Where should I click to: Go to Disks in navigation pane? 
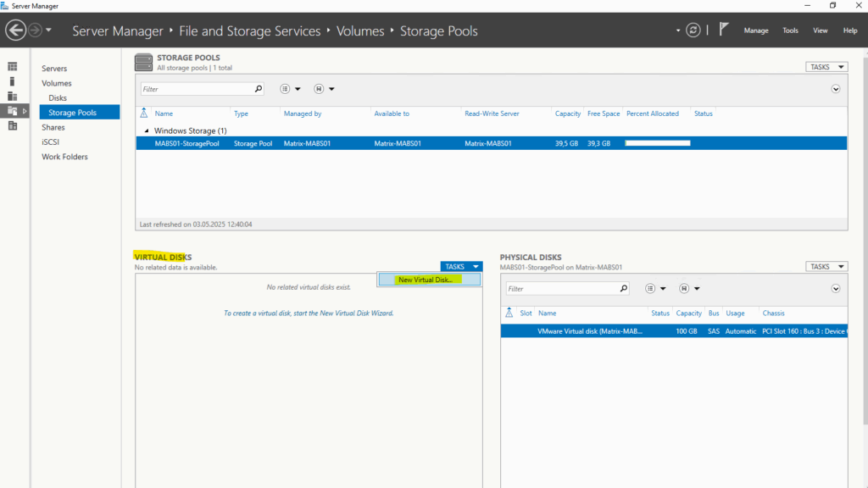58,98
